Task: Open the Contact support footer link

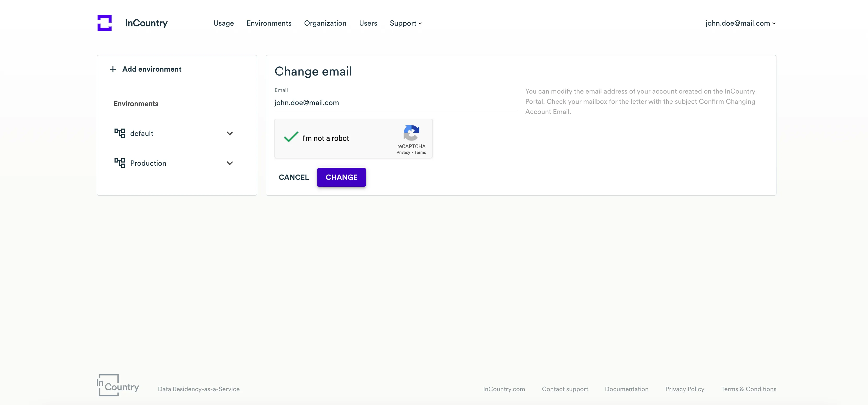Action: (565, 389)
